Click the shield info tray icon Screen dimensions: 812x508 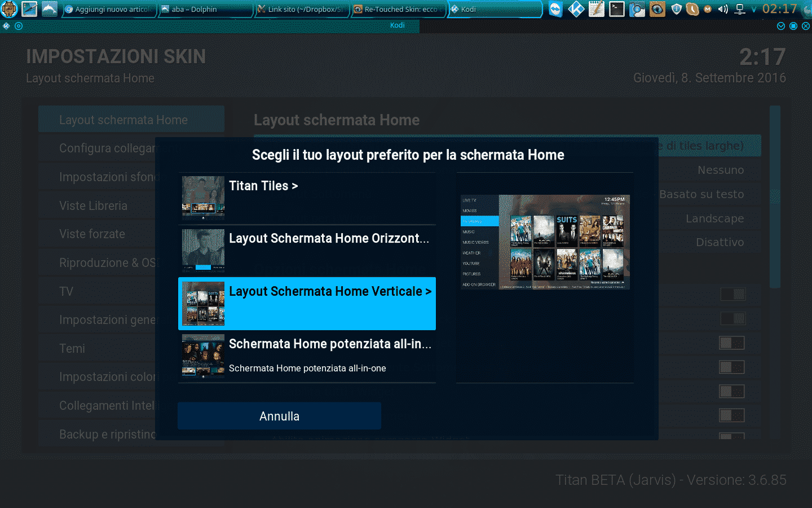677,9
